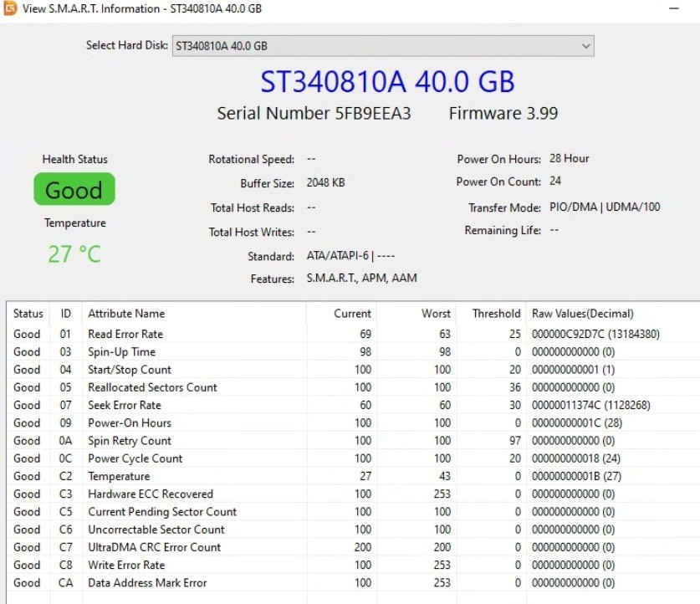Screen dimensions: 700x604
Task: Select the Start/Stop Count row
Action: coord(353,370)
